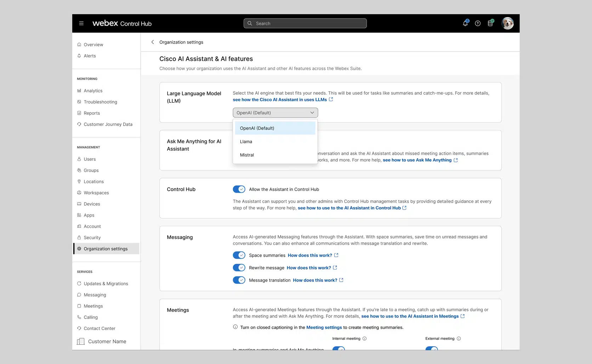Go back using the Organization settings arrow
The height and width of the screenshot is (364, 592).
point(153,42)
